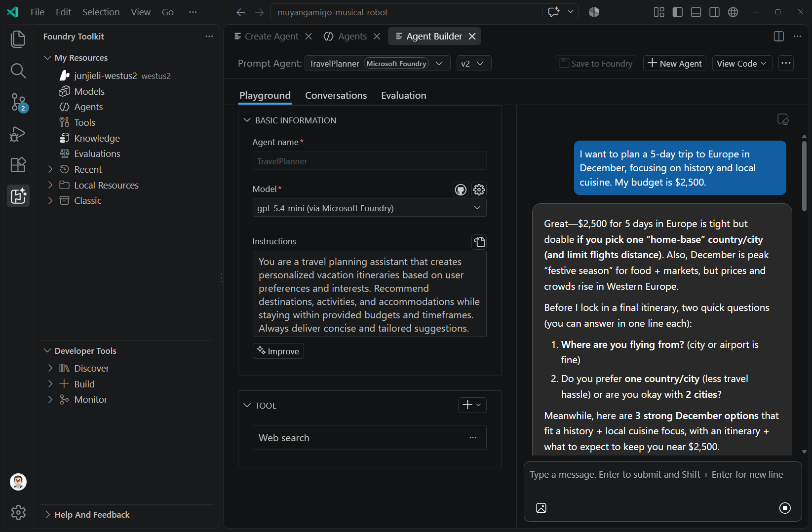
Task: Navigate back with the left arrow
Action: tap(241, 12)
